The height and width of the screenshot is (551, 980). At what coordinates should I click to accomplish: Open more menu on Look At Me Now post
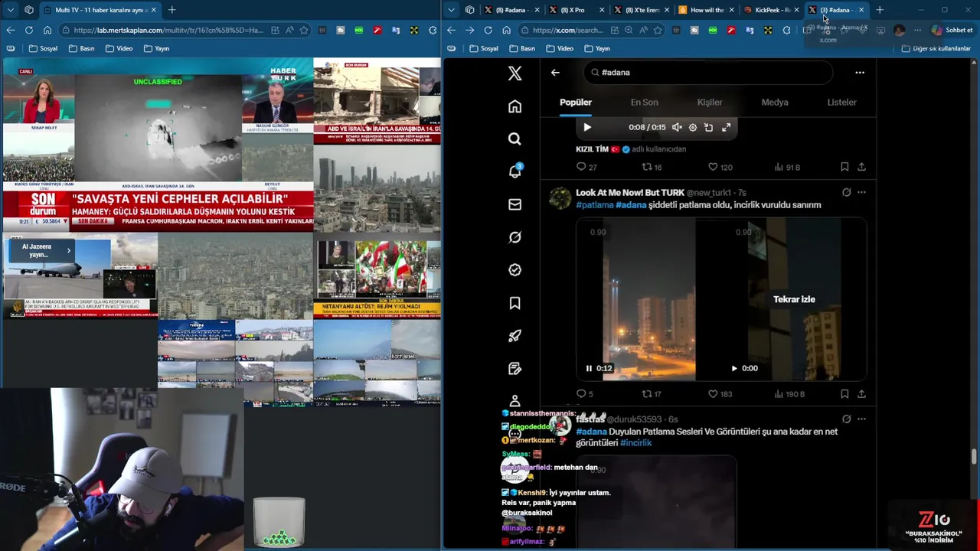click(x=861, y=192)
